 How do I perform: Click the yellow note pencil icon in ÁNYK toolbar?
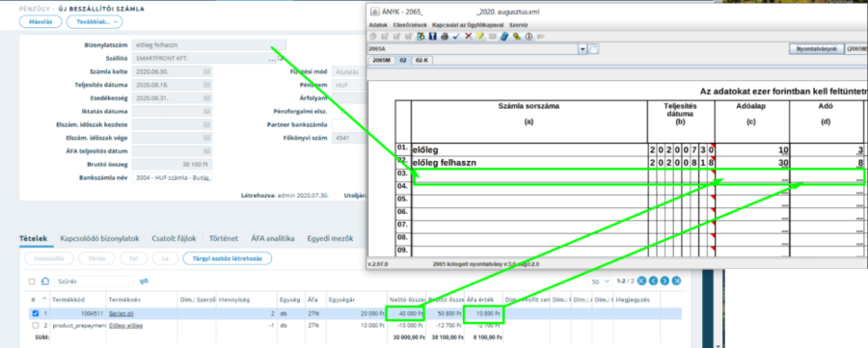coord(480,37)
